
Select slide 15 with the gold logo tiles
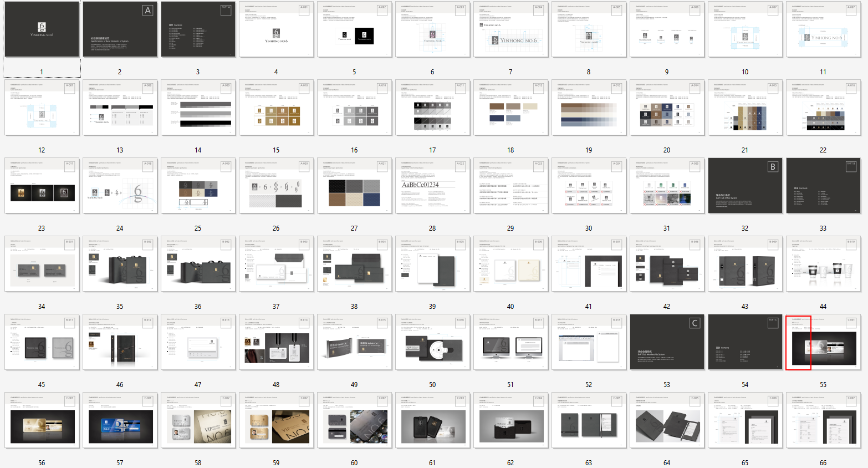[x=276, y=108]
